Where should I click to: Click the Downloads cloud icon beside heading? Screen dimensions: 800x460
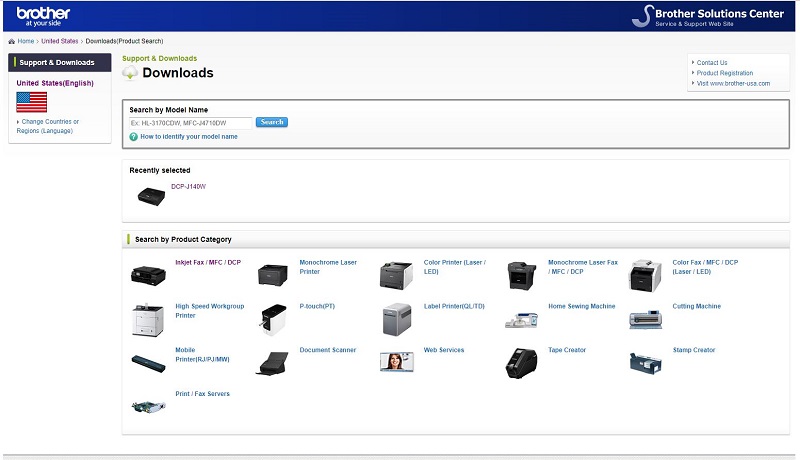click(x=130, y=73)
